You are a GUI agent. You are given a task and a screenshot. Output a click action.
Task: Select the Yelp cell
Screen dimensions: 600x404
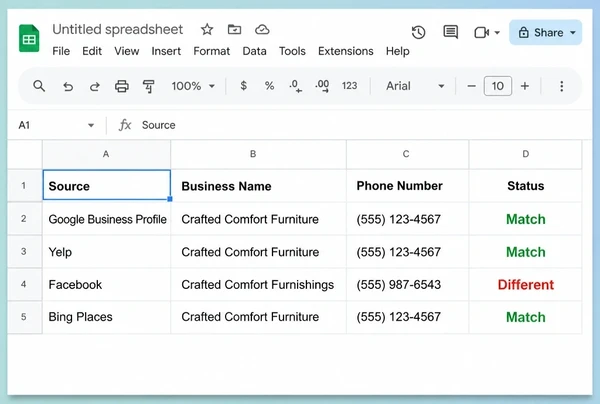(106, 252)
